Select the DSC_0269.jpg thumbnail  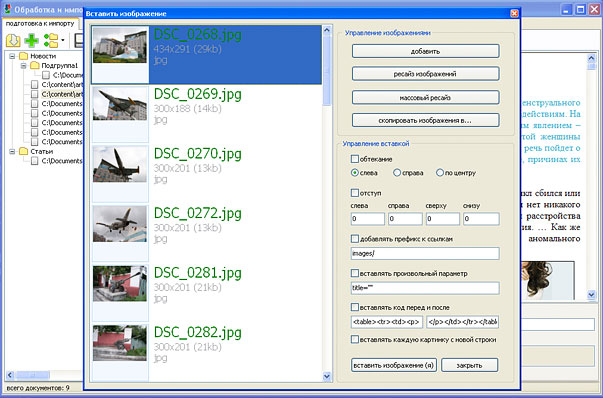(x=120, y=104)
